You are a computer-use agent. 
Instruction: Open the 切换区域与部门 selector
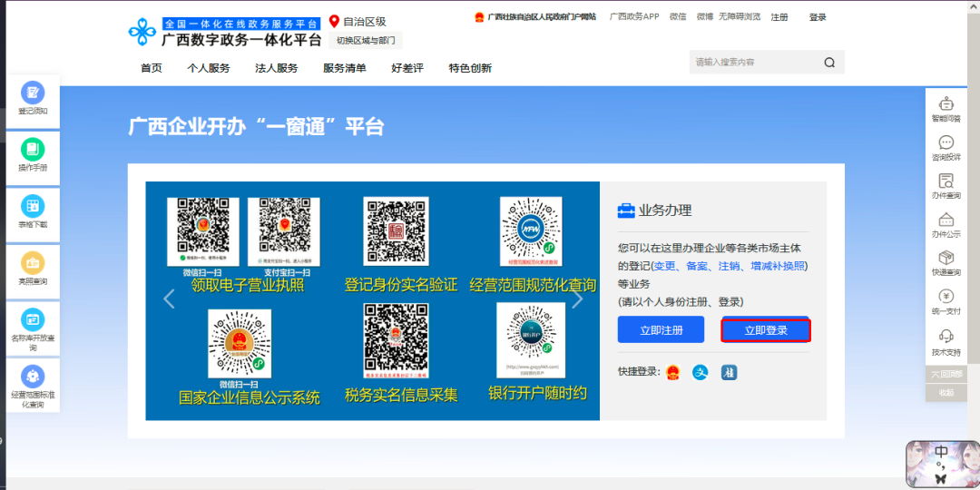click(366, 41)
